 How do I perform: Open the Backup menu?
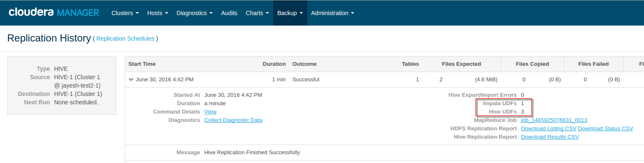290,13
